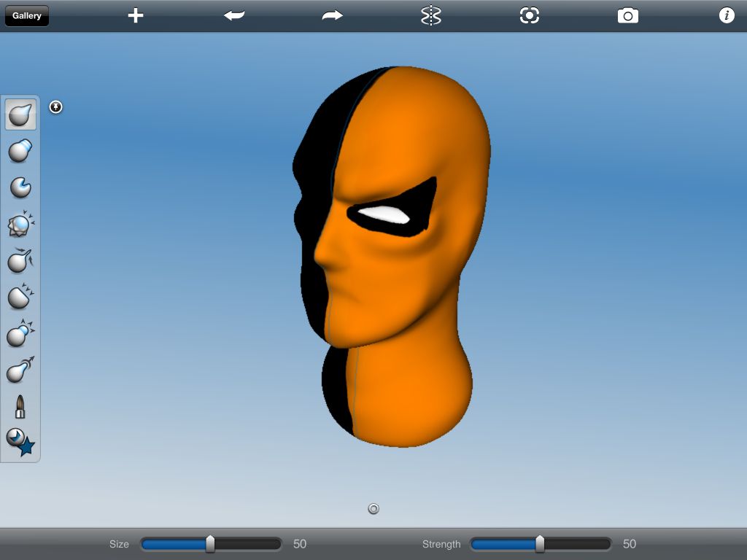Select the second sculpt tool with blue tip
Screen dimensions: 747x560
click(20, 151)
